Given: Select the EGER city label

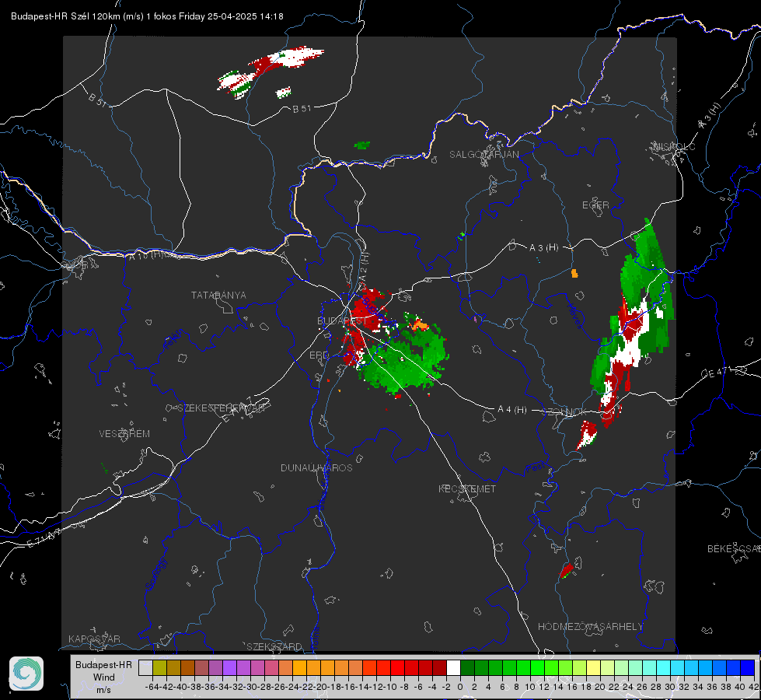Looking at the screenshot, I should (x=595, y=205).
